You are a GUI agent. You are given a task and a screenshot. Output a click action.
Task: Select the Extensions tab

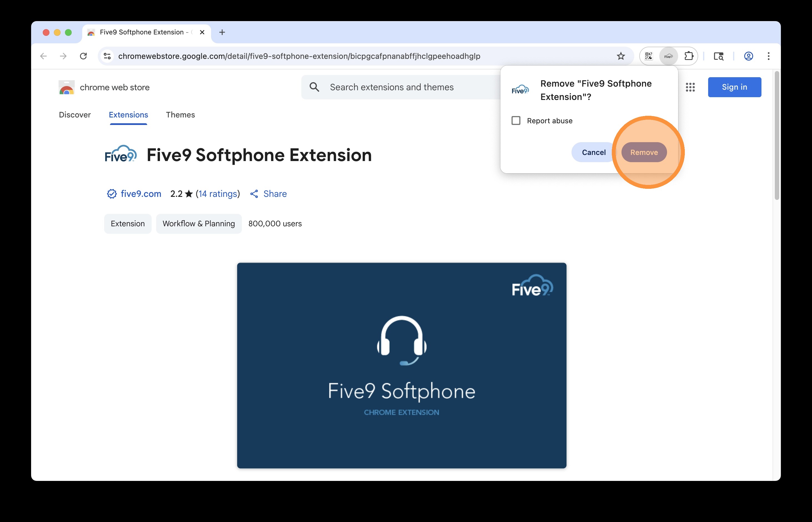click(x=129, y=115)
